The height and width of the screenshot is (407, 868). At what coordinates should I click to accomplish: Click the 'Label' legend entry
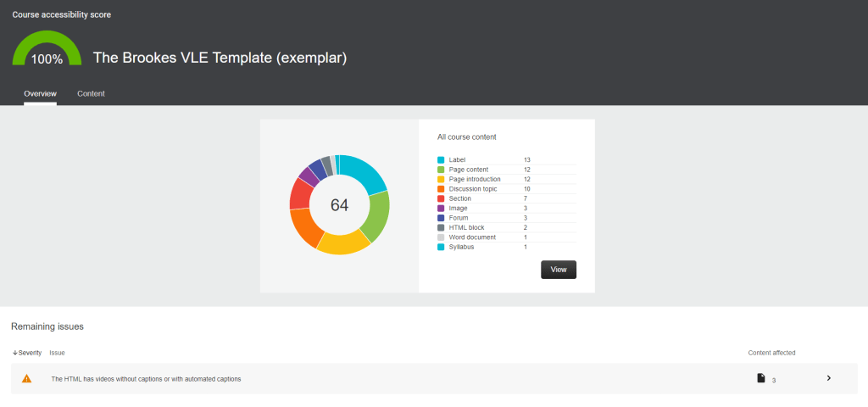click(x=457, y=160)
